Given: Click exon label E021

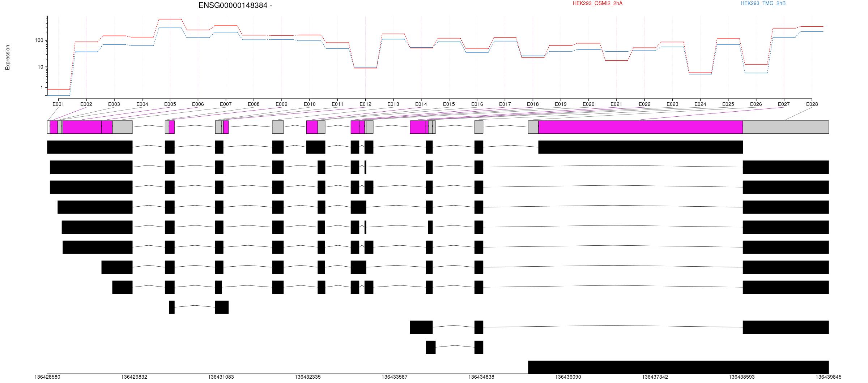Looking at the screenshot, I should tap(616, 104).
